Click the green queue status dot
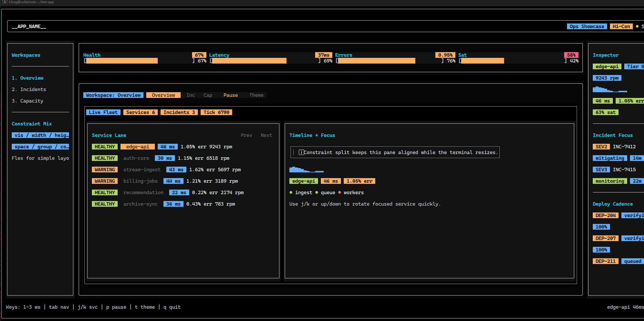 [x=317, y=192]
